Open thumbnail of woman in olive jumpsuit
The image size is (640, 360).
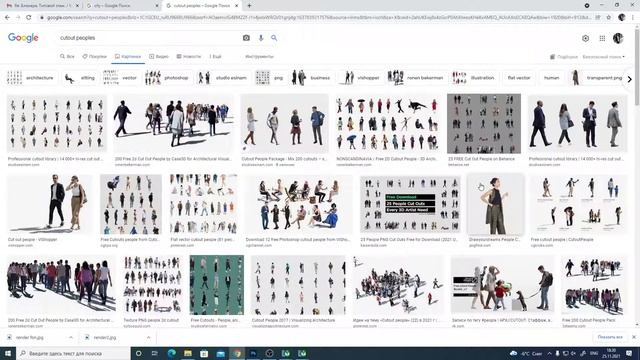495,204
